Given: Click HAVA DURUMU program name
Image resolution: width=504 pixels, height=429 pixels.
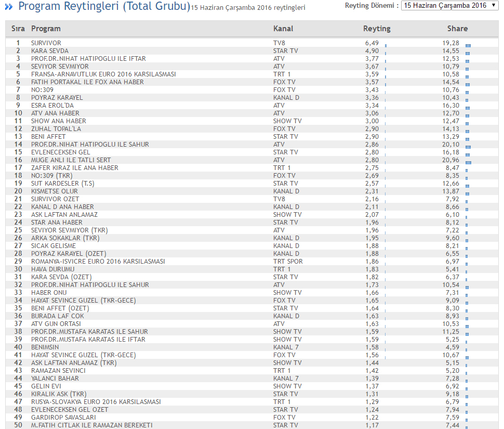Looking at the screenshot, I should click(x=52, y=269).
